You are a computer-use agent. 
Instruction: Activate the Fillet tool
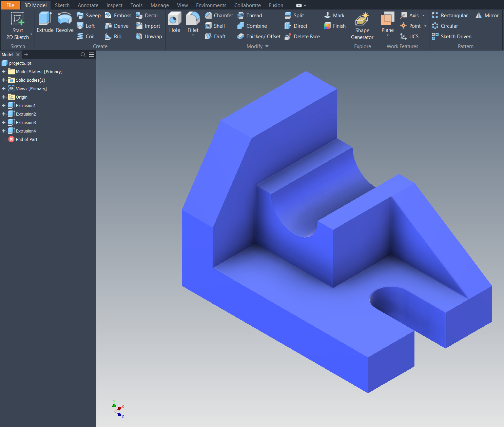point(193,19)
